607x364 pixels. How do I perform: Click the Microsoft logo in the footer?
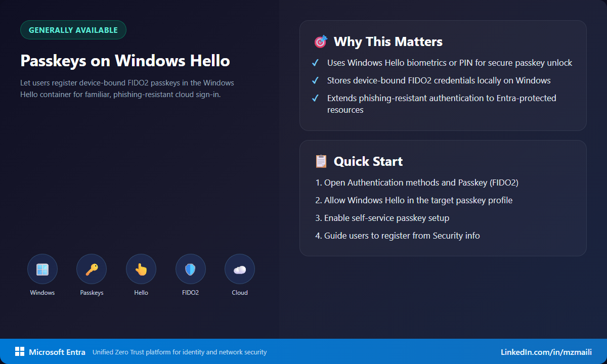(x=20, y=352)
